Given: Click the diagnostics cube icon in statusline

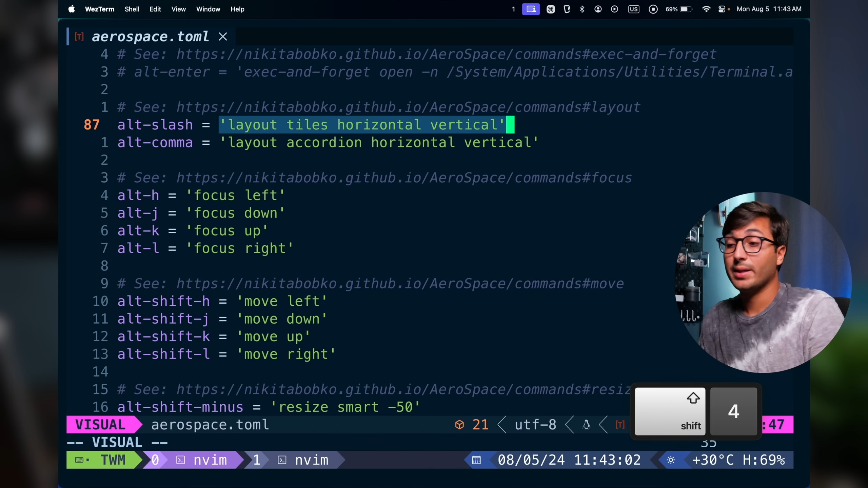Looking at the screenshot, I should pos(459,425).
